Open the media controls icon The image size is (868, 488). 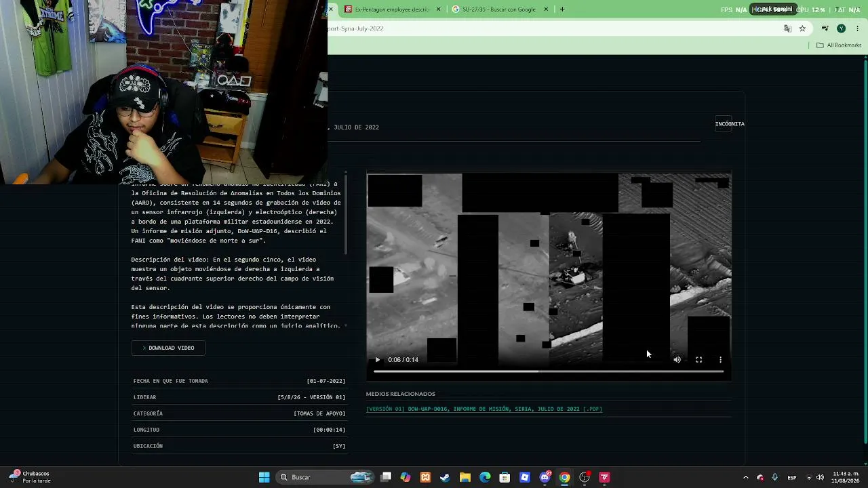[x=825, y=28]
